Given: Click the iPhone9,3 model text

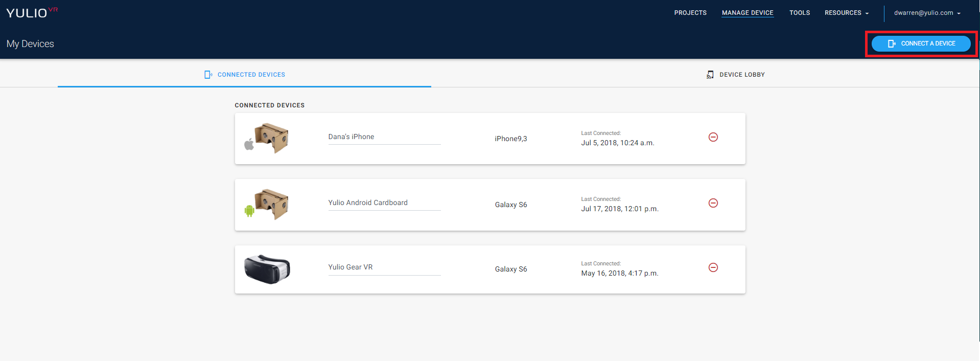Looking at the screenshot, I should click(511, 139).
